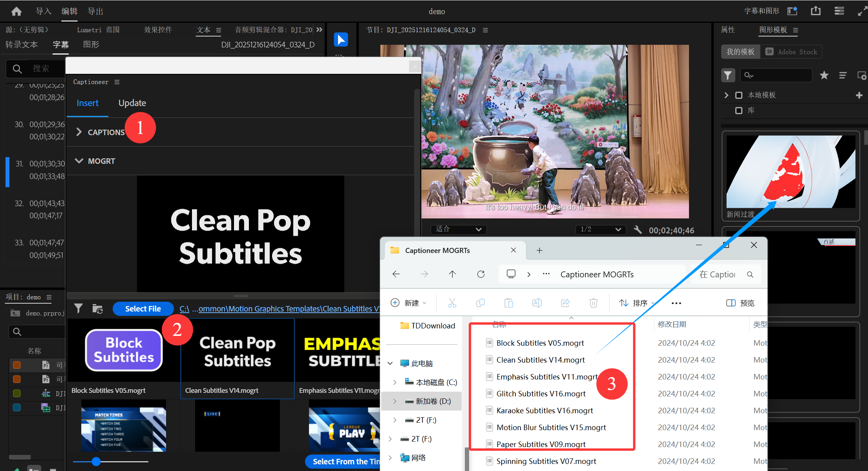Click the star favorites icon

(x=824, y=75)
